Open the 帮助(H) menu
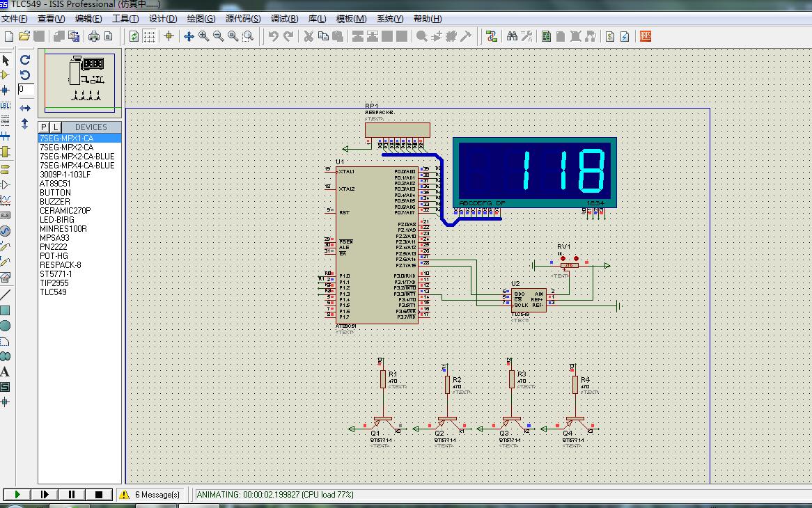Screen dimensions: 812x508 click(x=428, y=19)
